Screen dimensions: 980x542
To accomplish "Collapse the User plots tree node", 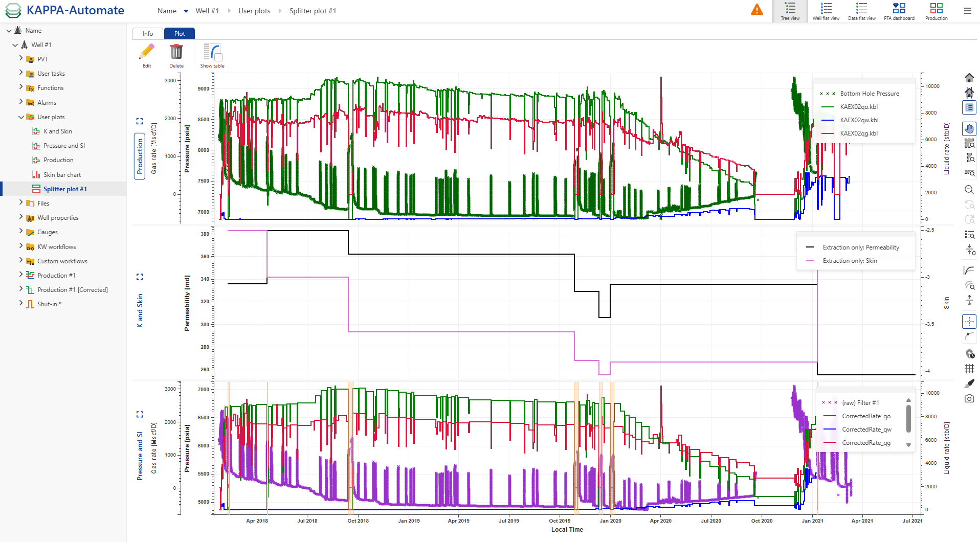I will [x=21, y=117].
